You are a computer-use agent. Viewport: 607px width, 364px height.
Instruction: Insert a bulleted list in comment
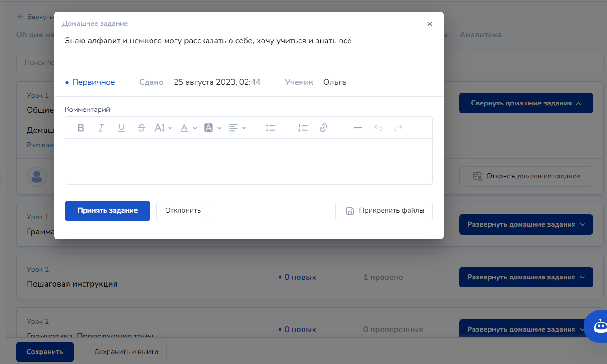click(x=271, y=128)
